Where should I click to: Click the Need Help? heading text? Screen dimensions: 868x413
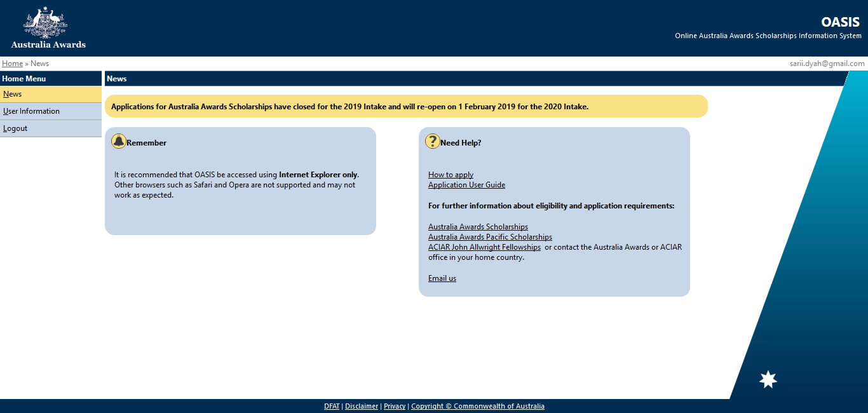(461, 143)
